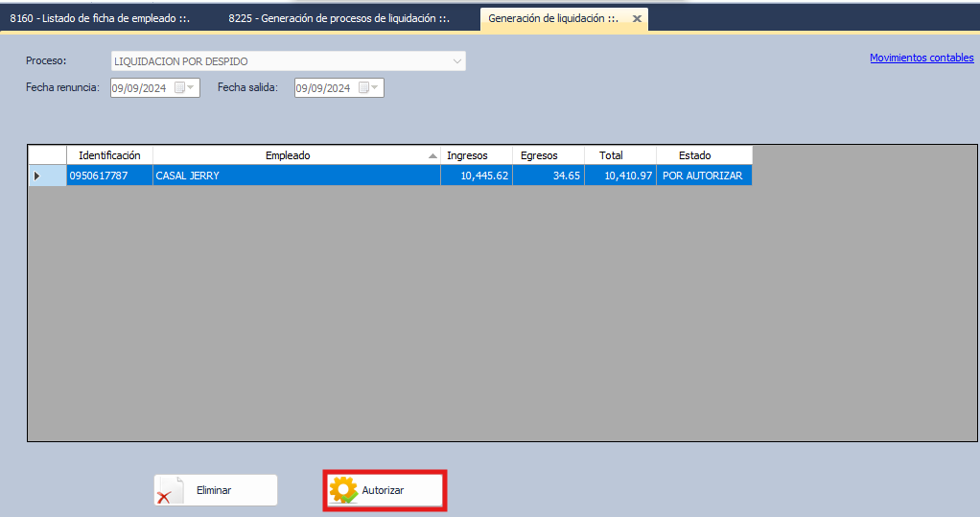Image resolution: width=980 pixels, height=517 pixels.
Task: Click the POR AUTORIZAR status cell
Action: tap(703, 176)
